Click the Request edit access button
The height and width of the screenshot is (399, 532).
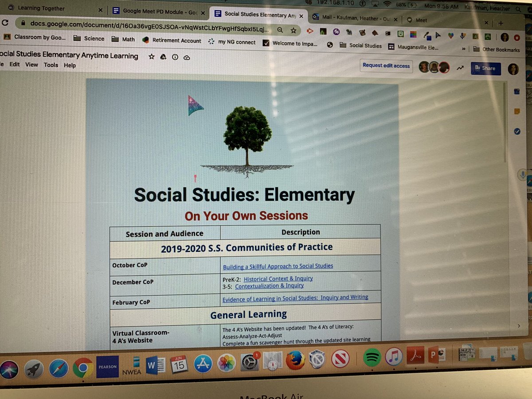pos(386,66)
